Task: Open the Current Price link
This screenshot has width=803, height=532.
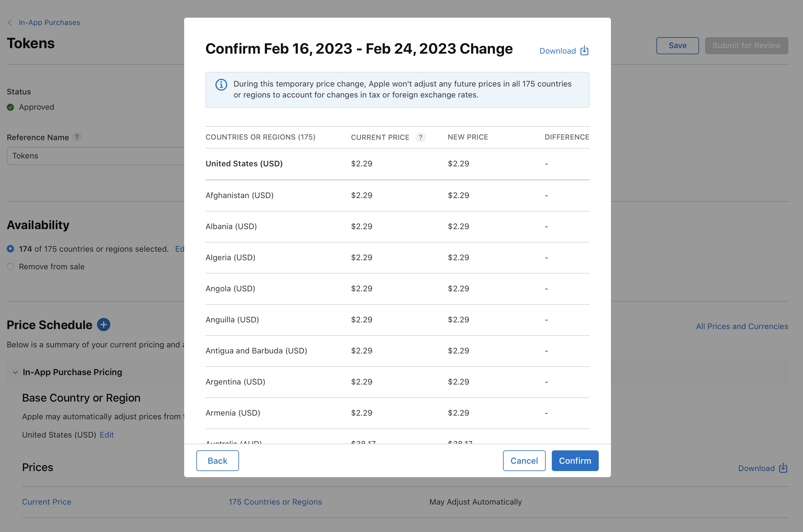Action: (47, 502)
